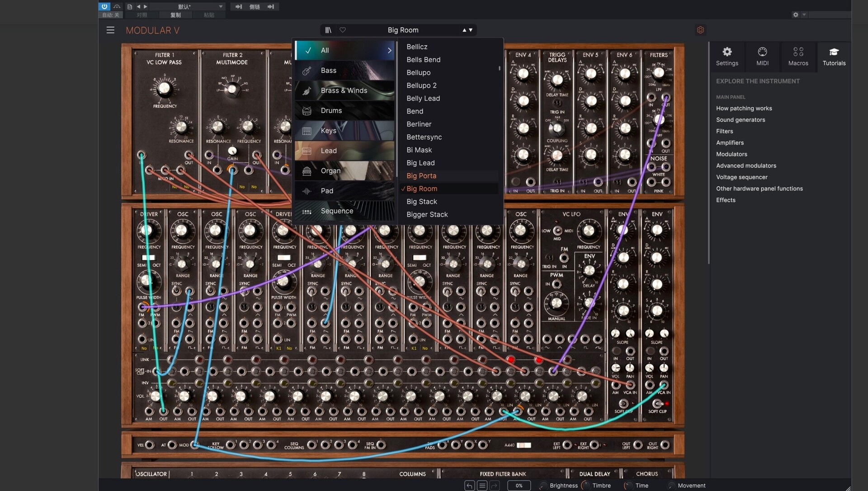Toggle the A440 tuning switch
Image resolution: width=868 pixels, height=491 pixels.
(524, 445)
